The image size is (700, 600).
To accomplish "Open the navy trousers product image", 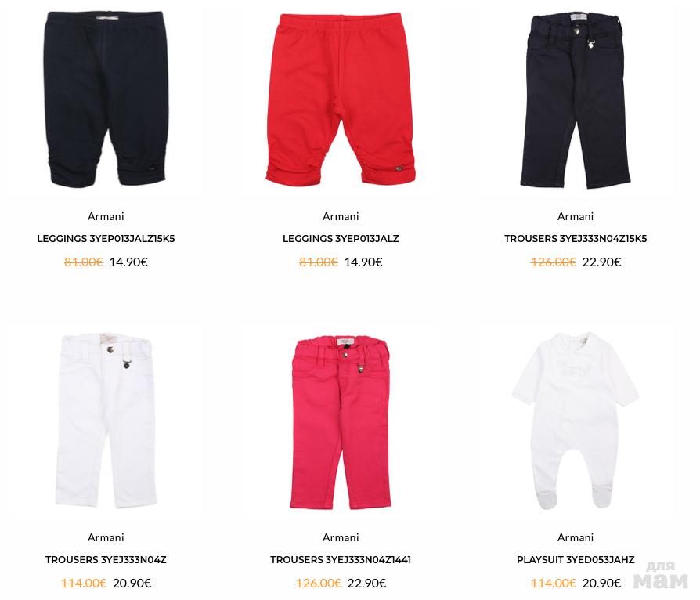I will point(576,101).
